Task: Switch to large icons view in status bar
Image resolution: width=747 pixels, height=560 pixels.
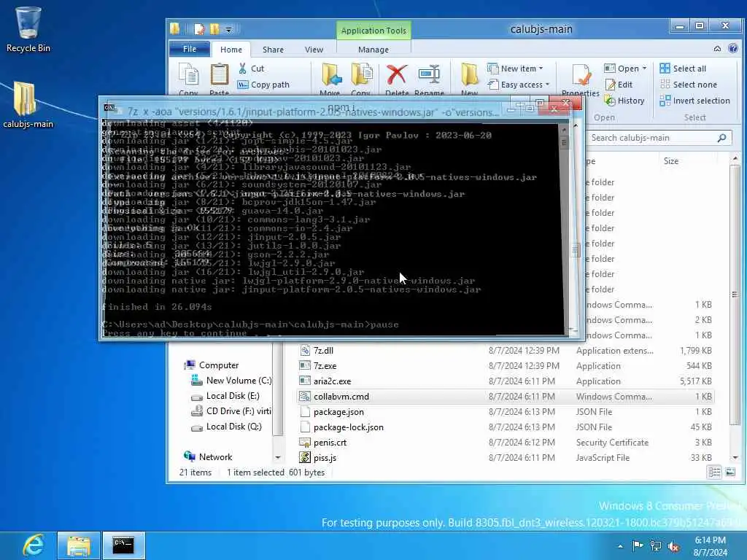Action: pyautogui.click(x=729, y=472)
